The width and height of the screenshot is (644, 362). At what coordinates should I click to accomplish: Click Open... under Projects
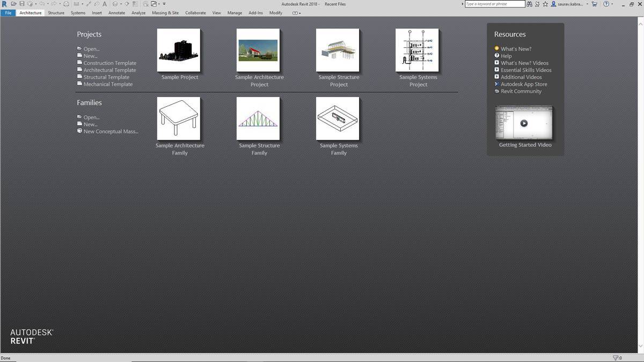(x=91, y=49)
